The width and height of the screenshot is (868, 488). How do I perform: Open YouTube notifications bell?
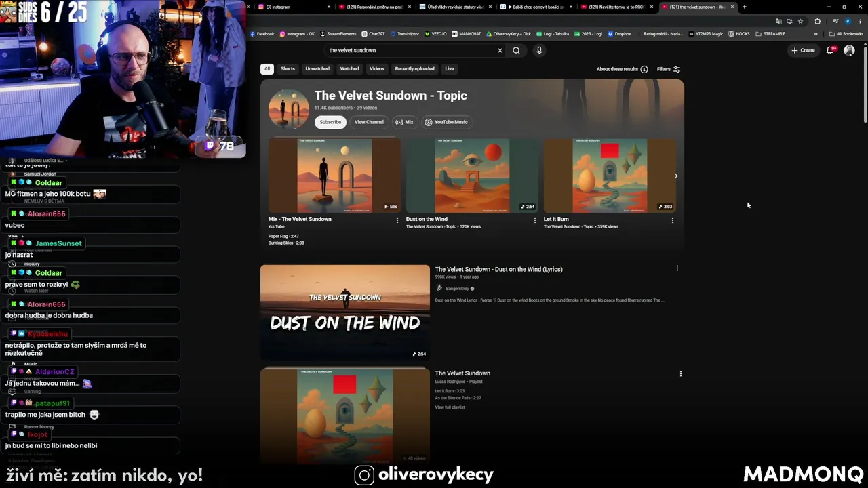click(x=830, y=50)
